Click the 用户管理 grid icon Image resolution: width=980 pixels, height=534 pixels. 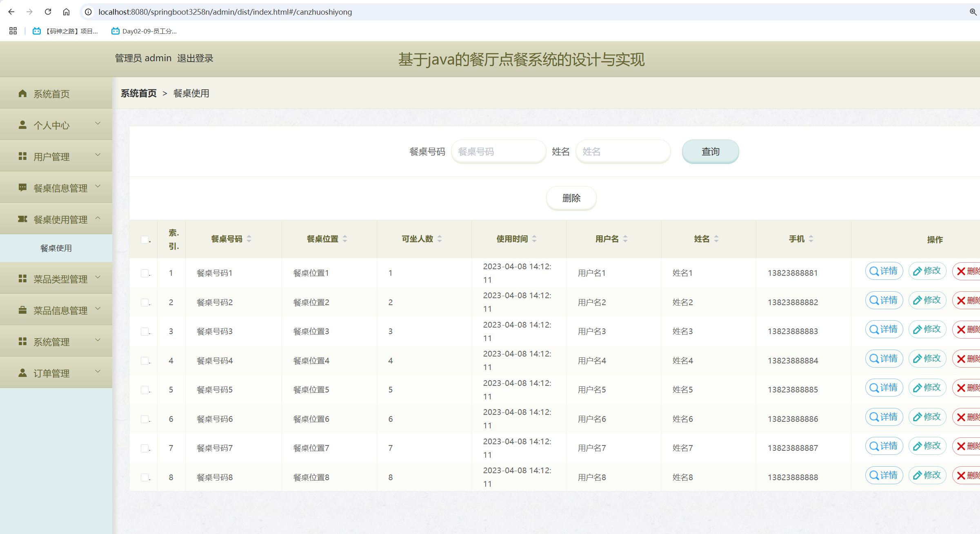22,156
